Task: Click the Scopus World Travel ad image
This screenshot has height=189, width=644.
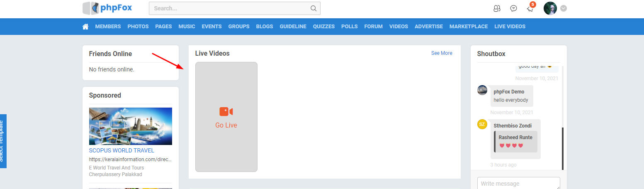Action: [x=131, y=126]
